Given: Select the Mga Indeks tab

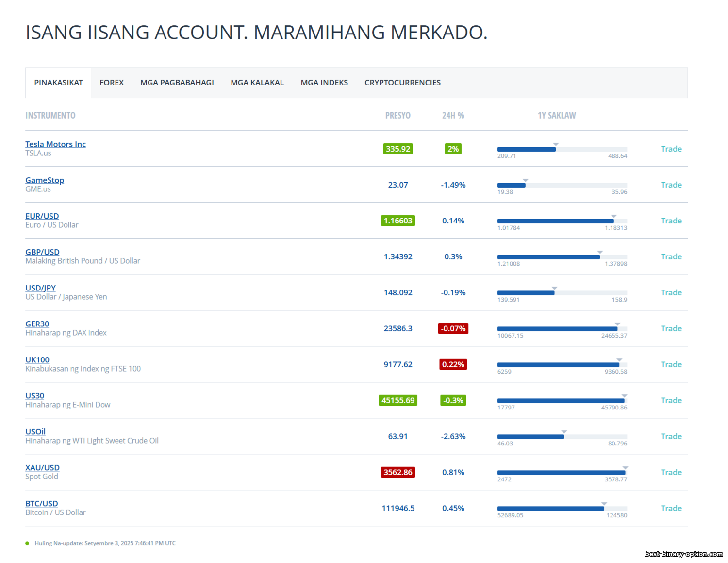Looking at the screenshot, I should tap(324, 83).
